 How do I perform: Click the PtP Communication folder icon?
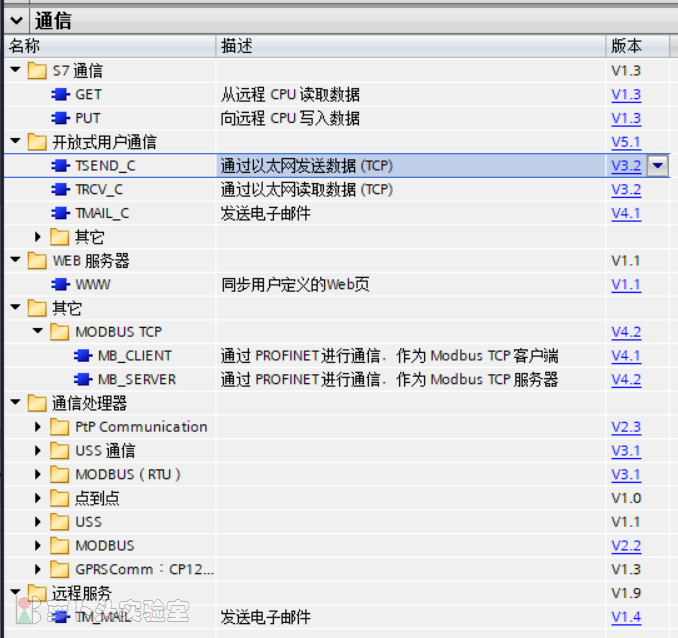[60, 427]
